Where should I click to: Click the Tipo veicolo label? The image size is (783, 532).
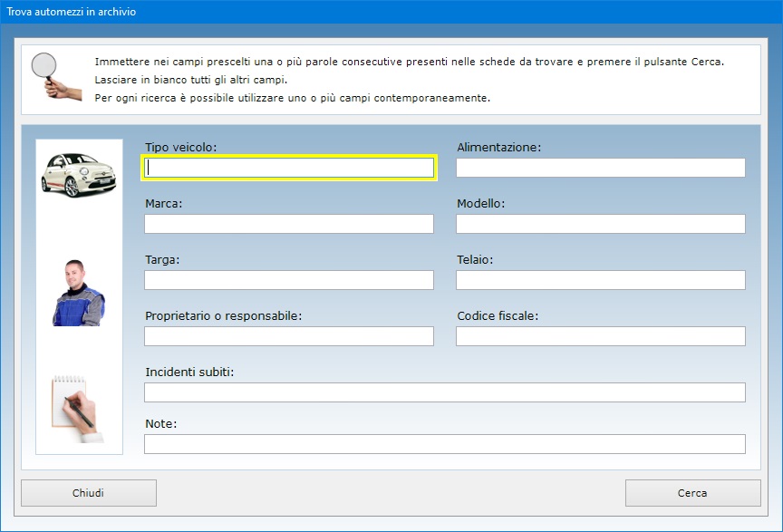pyautogui.click(x=180, y=148)
